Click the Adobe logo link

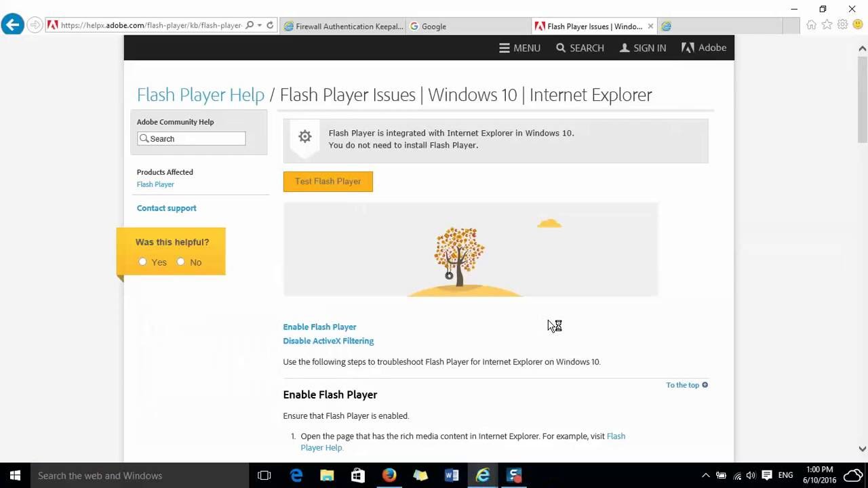click(x=704, y=47)
